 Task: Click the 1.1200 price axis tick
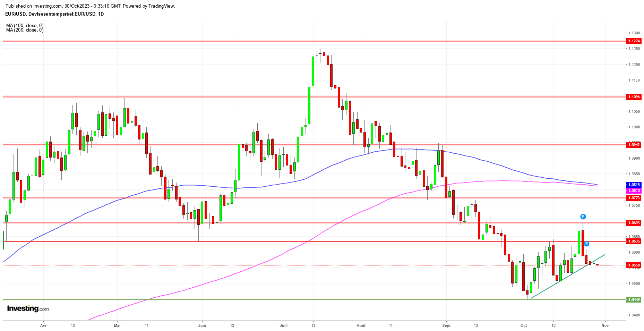[x=634, y=65]
